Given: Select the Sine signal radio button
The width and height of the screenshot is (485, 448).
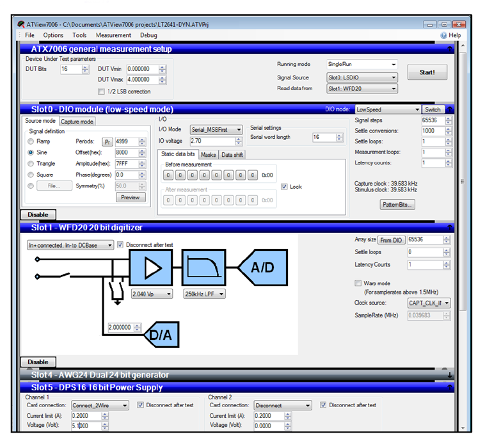Looking at the screenshot, I should click(31, 152).
